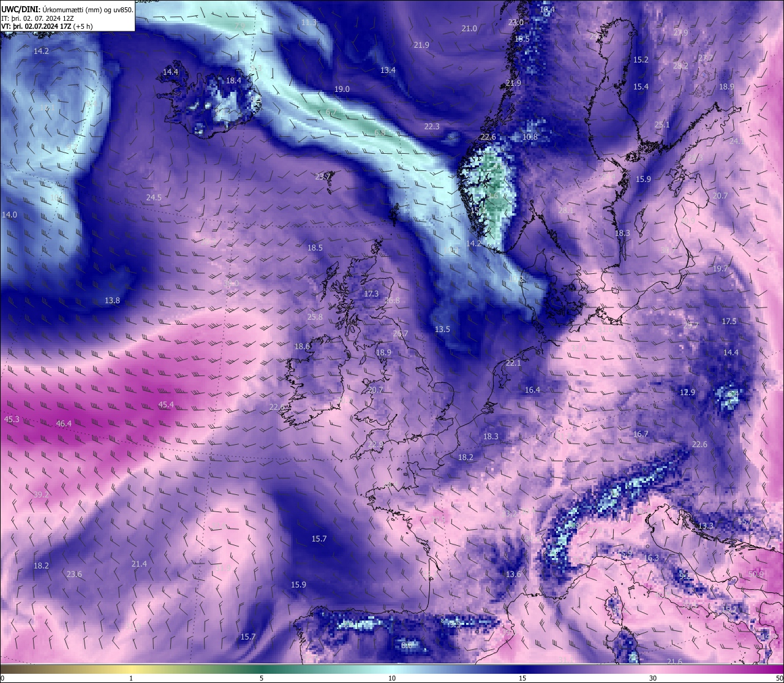Image resolution: width=784 pixels, height=683 pixels.
Task: Click the 5 tick on the colour scale
Action: 262,678
